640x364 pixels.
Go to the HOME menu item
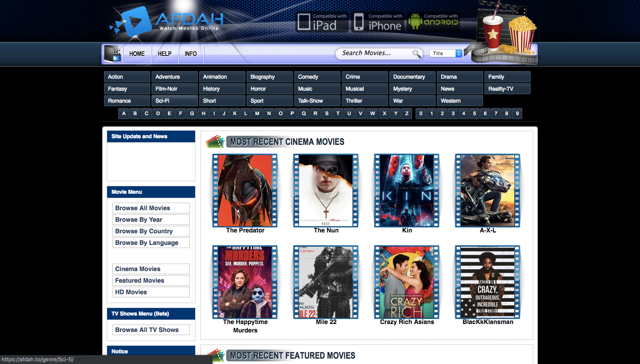coord(137,54)
